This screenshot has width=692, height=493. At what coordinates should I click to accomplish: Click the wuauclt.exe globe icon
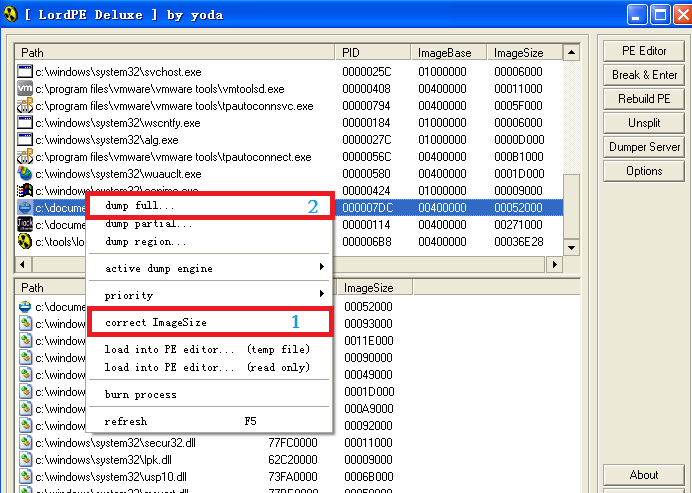[25, 173]
